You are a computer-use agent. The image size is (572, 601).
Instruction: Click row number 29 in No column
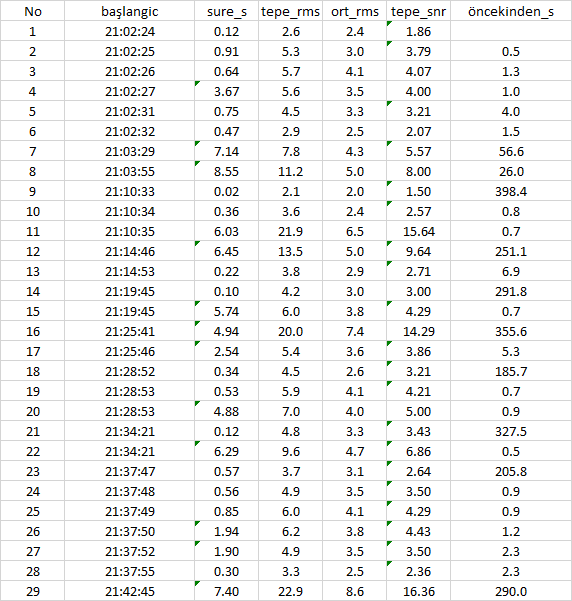coord(33,591)
